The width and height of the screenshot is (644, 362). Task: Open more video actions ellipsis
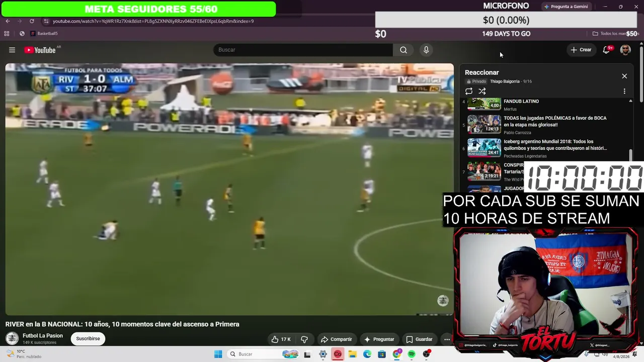click(447, 339)
